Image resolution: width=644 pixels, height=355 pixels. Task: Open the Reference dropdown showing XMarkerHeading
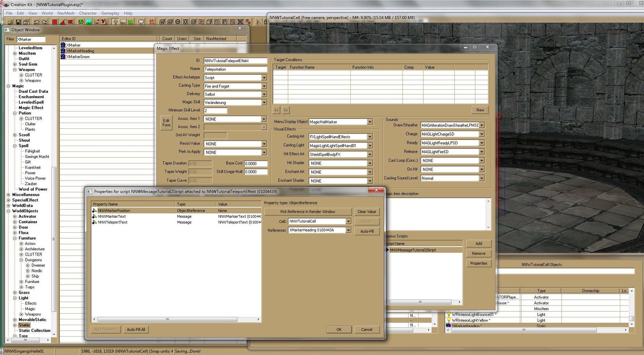pyautogui.click(x=348, y=230)
